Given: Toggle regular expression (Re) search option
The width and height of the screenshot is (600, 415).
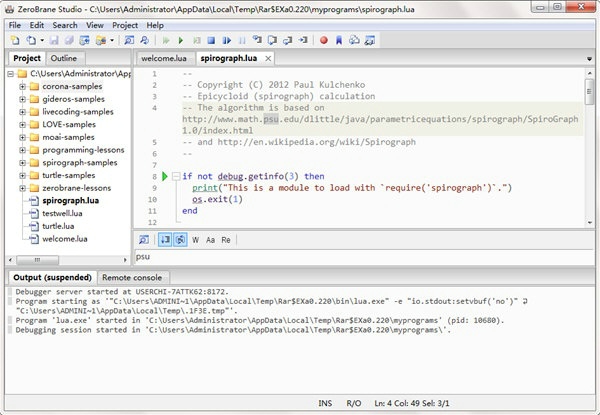Looking at the screenshot, I should pyautogui.click(x=227, y=240).
